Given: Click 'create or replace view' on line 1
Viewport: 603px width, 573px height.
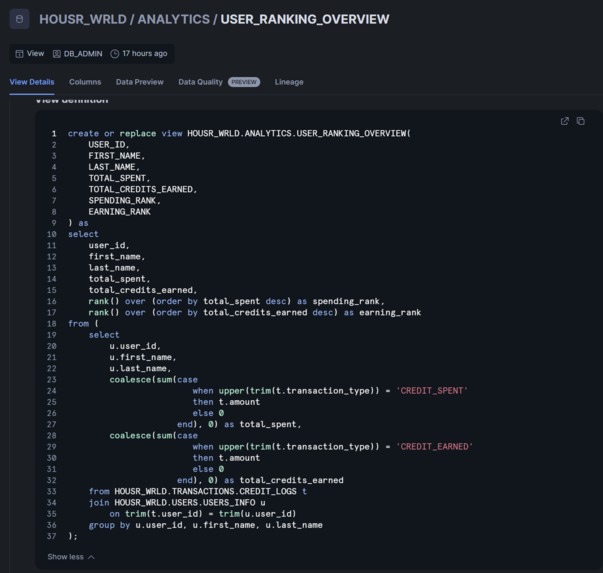Looking at the screenshot, I should coord(125,133).
